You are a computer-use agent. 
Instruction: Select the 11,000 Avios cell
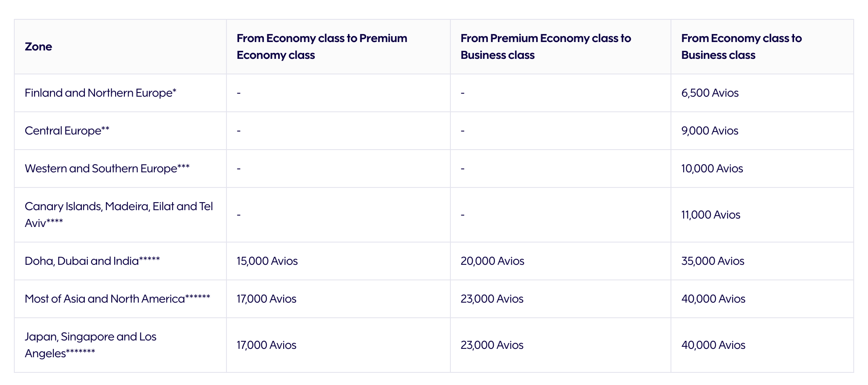(x=710, y=215)
